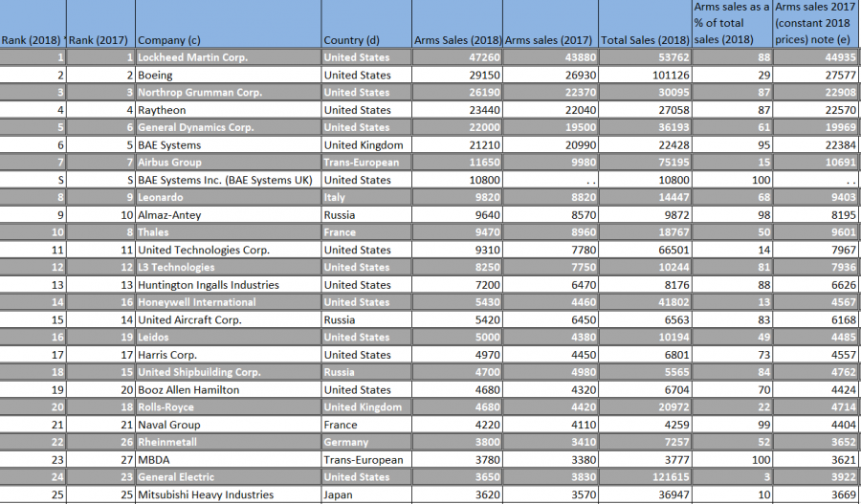Select Northrop Grumman constant price 22908
The width and height of the screenshot is (861, 504).
click(x=817, y=92)
